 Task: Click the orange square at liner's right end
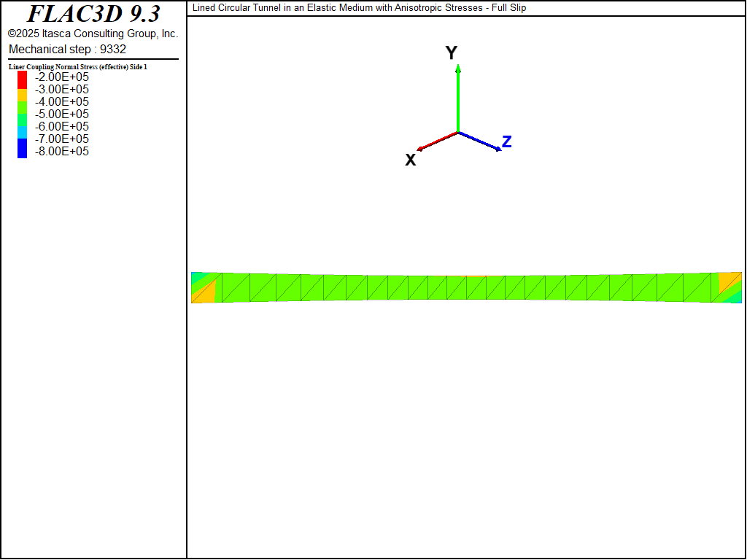coord(728,281)
